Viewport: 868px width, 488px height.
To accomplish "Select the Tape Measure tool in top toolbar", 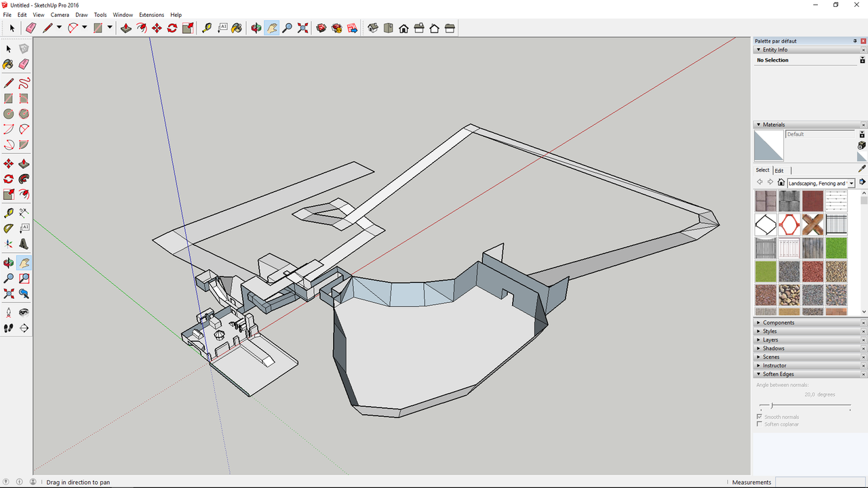I will pos(206,28).
